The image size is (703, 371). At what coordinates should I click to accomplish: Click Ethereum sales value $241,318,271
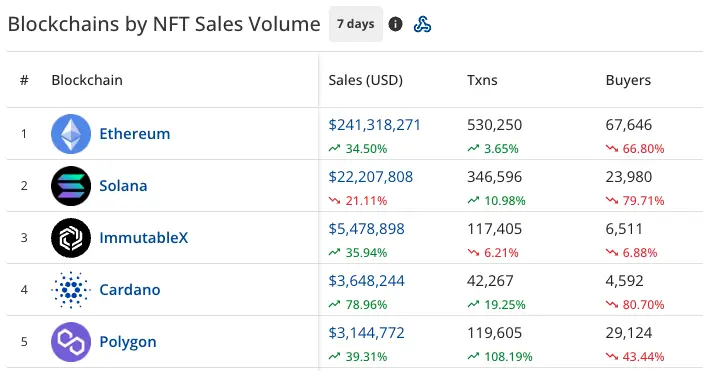point(374,125)
